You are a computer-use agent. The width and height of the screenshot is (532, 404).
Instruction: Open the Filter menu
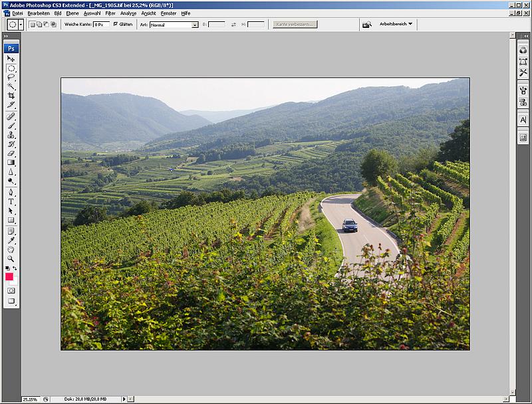click(110, 13)
